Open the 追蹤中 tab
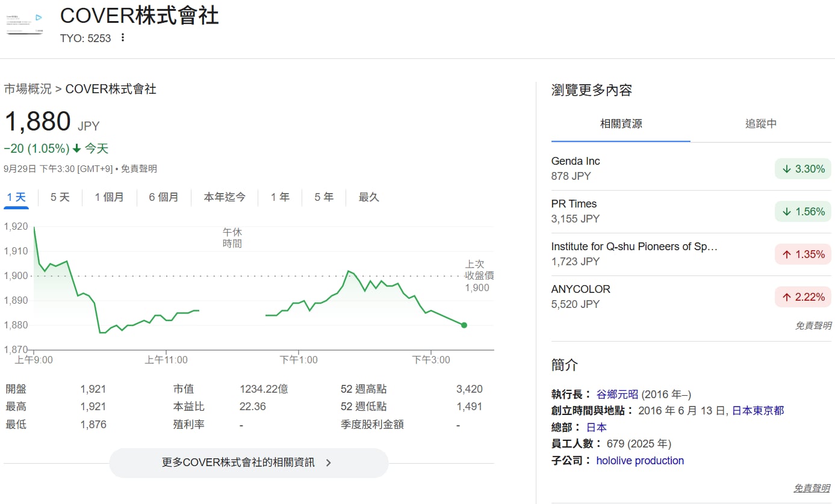 pyautogui.click(x=761, y=124)
